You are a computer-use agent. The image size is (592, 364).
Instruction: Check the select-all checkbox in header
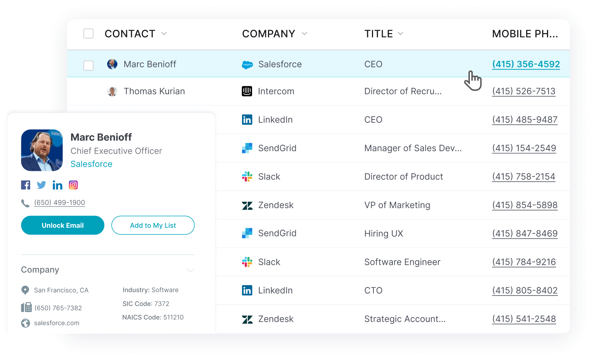pos(88,33)
